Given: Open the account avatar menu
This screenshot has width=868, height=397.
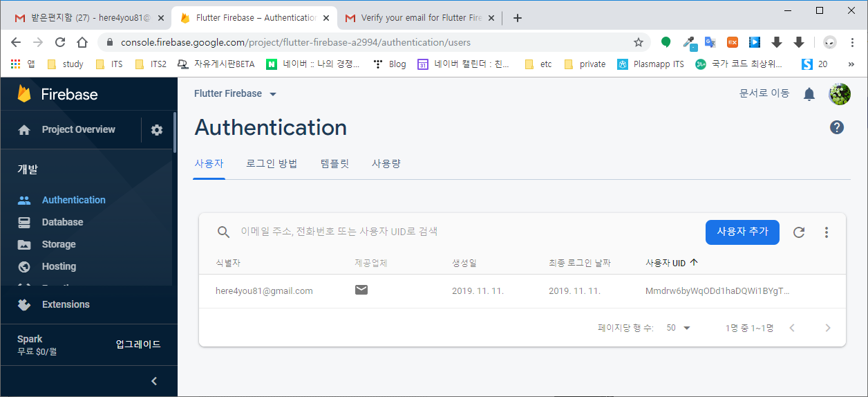Looking at the screenshot, I should pyautogui.click(x=840, y=94).
